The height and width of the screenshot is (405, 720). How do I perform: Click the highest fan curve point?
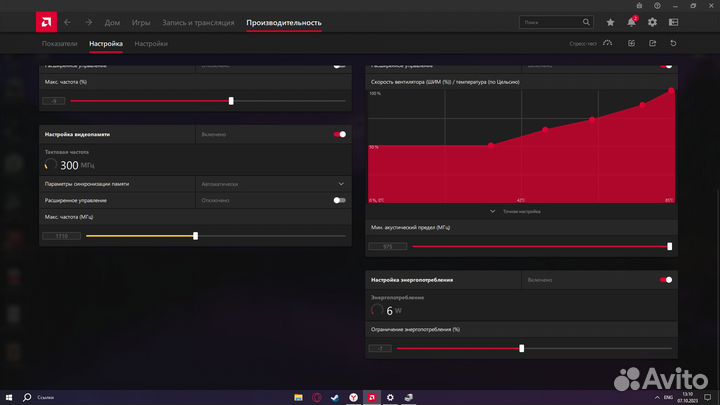tap(671, 91)
